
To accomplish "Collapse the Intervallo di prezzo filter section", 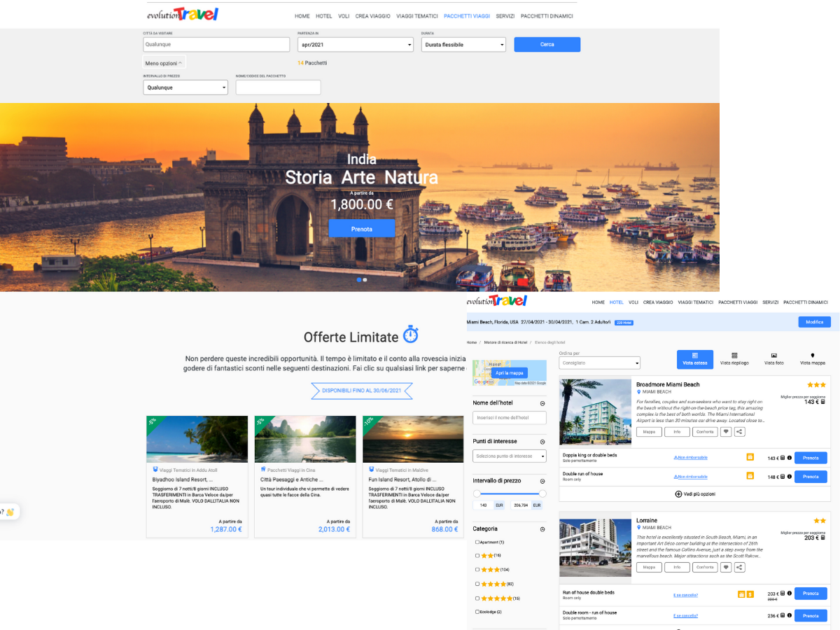I will (542, 481).
